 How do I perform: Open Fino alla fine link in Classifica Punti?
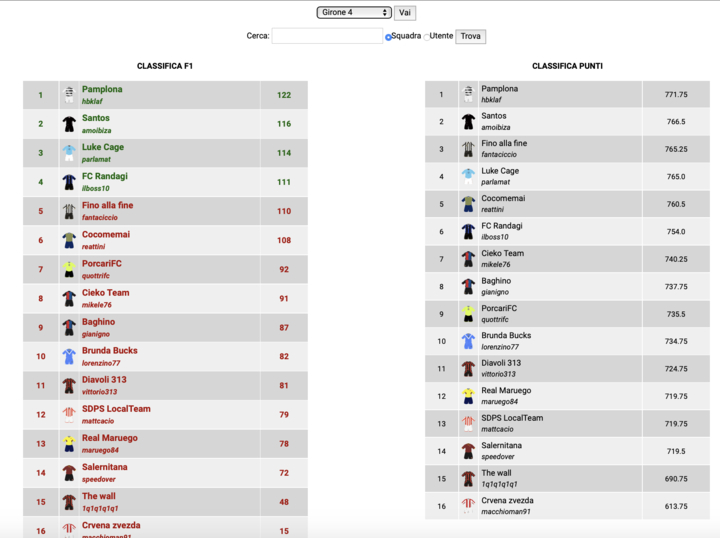[504, 143]
